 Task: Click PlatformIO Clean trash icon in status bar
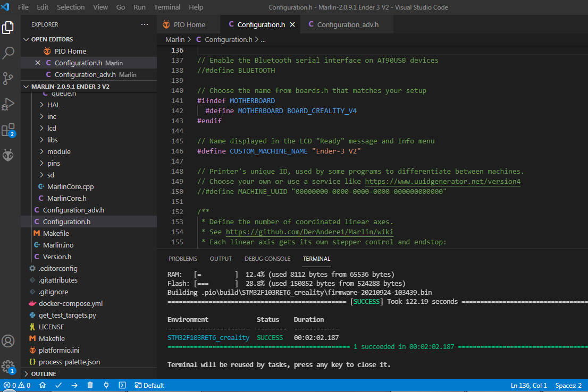click(x=90, y=385)
